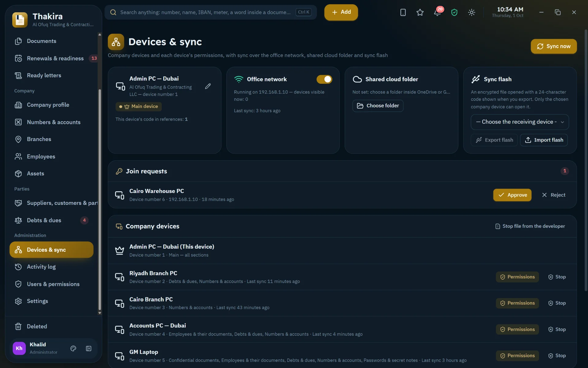Click Export flash button
The height and width of the screenshot is (368, 588).
click(x=494, y=140)
